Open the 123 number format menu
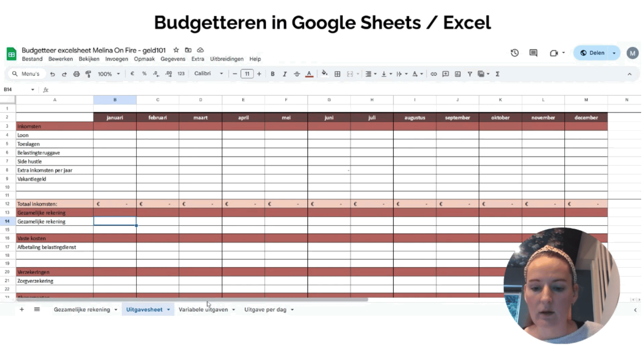Image resolution: width=644 pixels, height=362 pixels. click(x=181, y=74)
